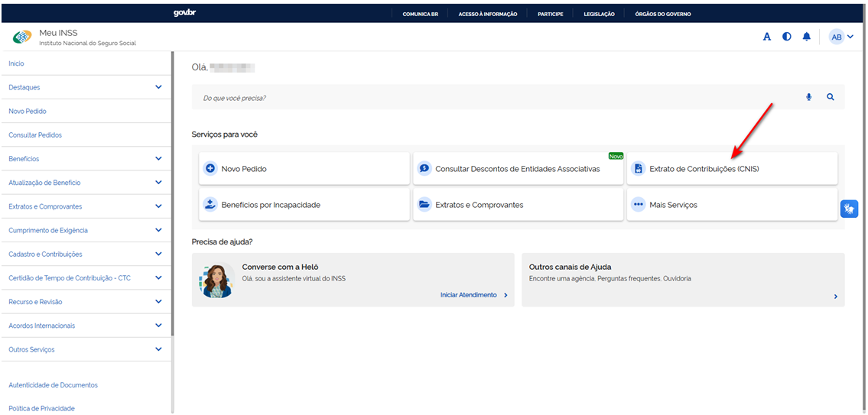Go to Início in sidebar
The width and height of the screenshot is (868, 415).
[17, 63]
